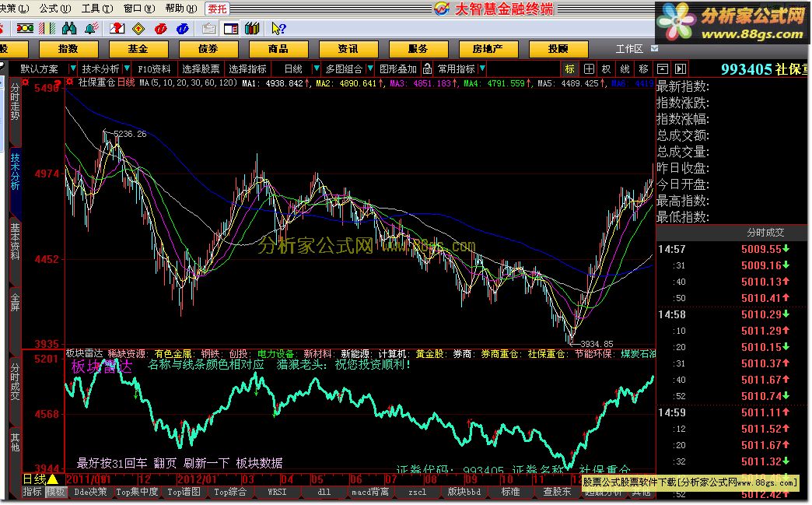This screenshot has width=812, height=505.
Task: Select the 指数 category button
Action: pos(68,49)
